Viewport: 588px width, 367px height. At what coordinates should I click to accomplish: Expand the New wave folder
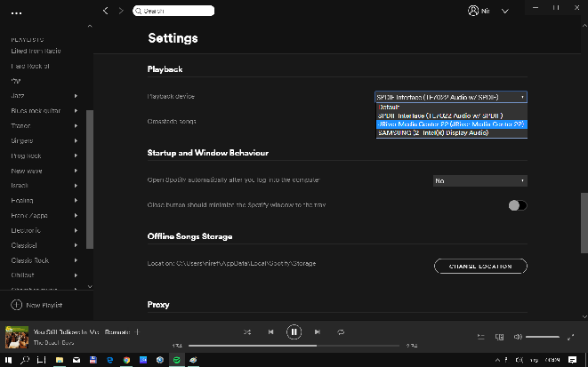76,171
